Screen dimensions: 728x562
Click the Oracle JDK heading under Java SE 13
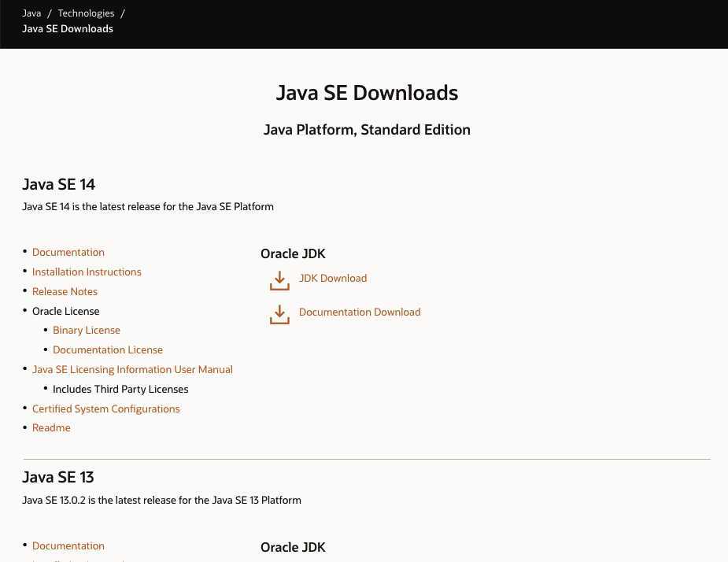(x=293, y=547)
